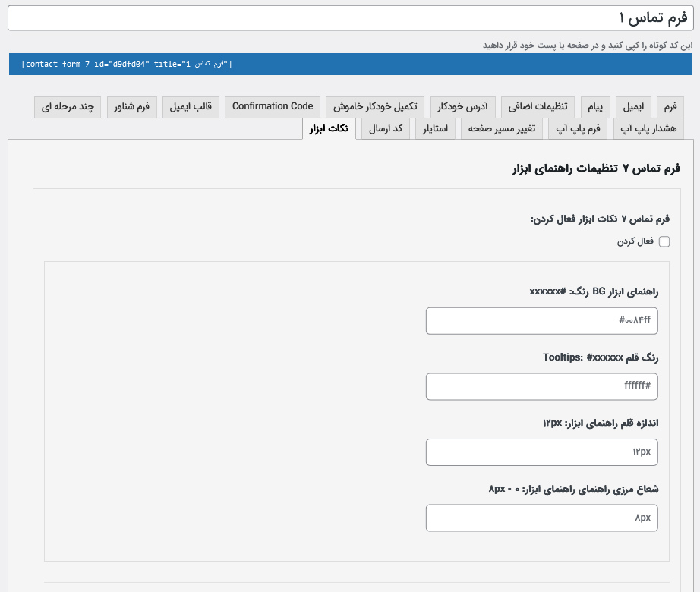Select the contact-form-7 shortcode bar
Screen dimensions: 700x592
coord(351,65)
